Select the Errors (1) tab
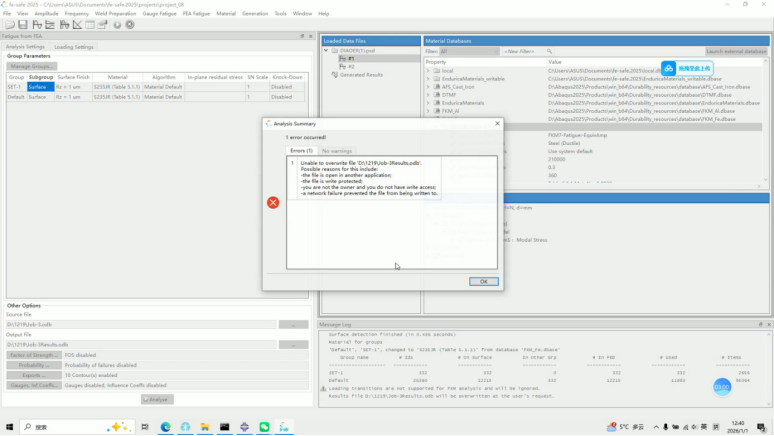The width and height of the screenshot is (774, 436). (301, 151)
